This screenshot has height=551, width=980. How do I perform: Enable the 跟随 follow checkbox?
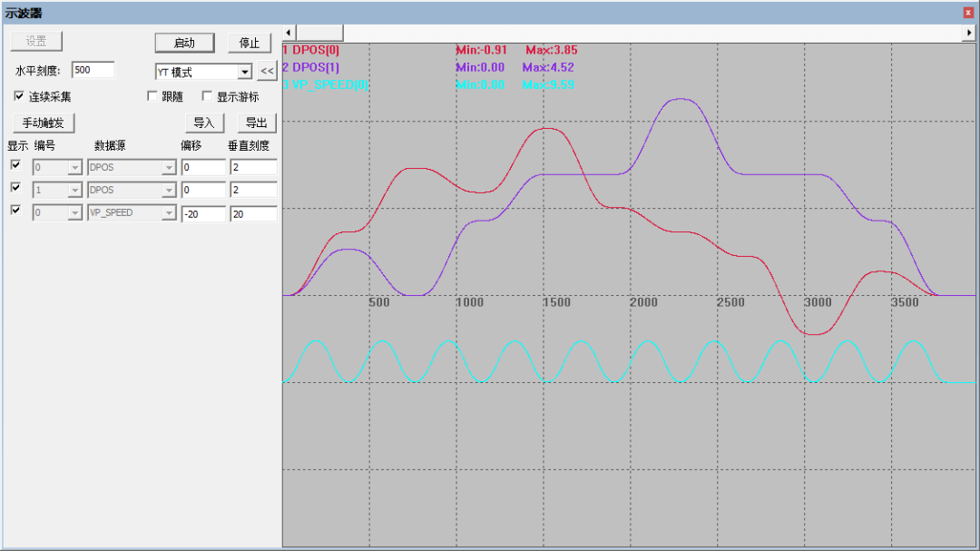tap(152, 96)
